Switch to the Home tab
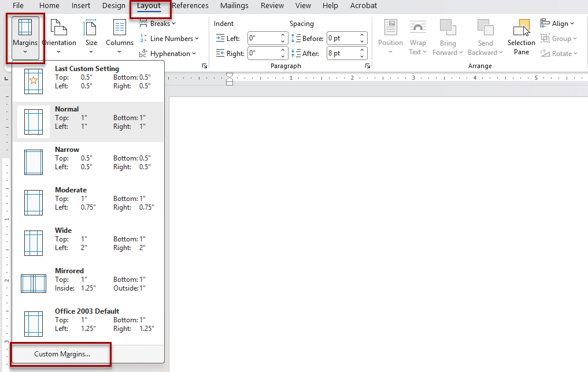Viewport: 588px width, 372px height. point(49,6)
